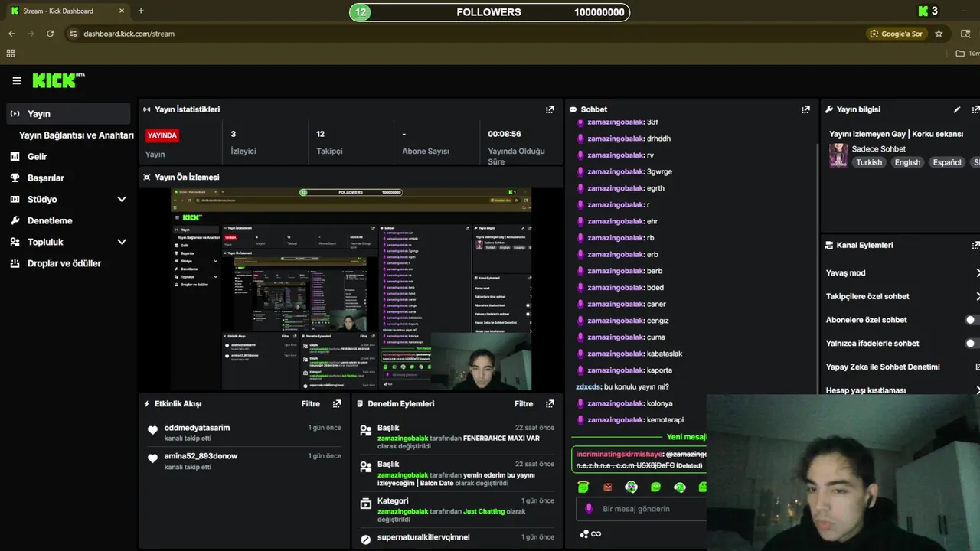Pop out the Etkinlik Akışı panel
This screenshot has height=551, width=980.
tap(337, 403)
